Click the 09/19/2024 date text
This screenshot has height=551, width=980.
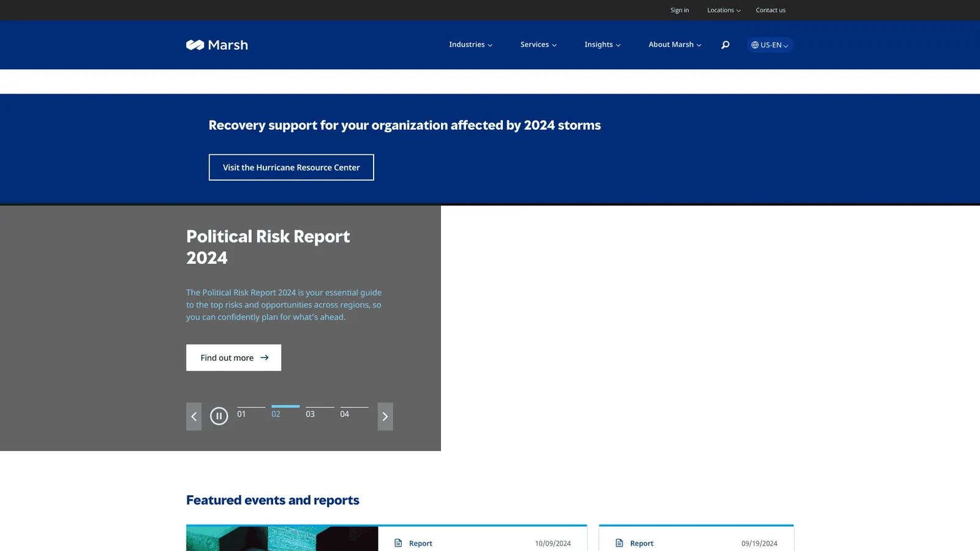pyautogui.click(x=759, y=544)
